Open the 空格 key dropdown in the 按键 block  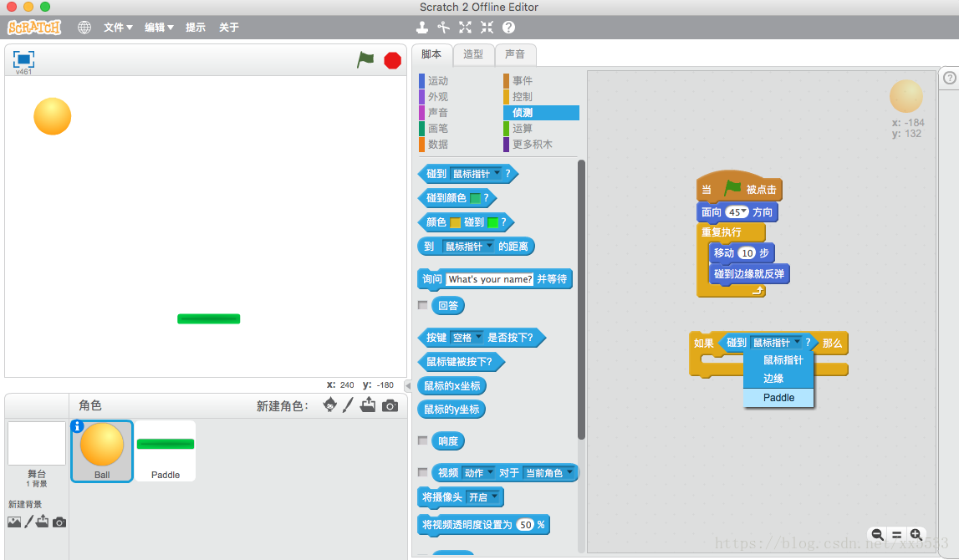[x=467, y=338]
